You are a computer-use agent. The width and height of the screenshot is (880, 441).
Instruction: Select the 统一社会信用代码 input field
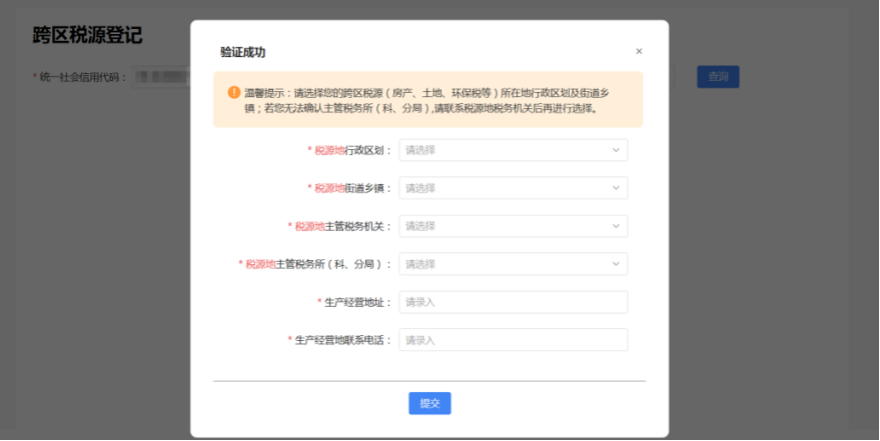(x=160, y=76)
